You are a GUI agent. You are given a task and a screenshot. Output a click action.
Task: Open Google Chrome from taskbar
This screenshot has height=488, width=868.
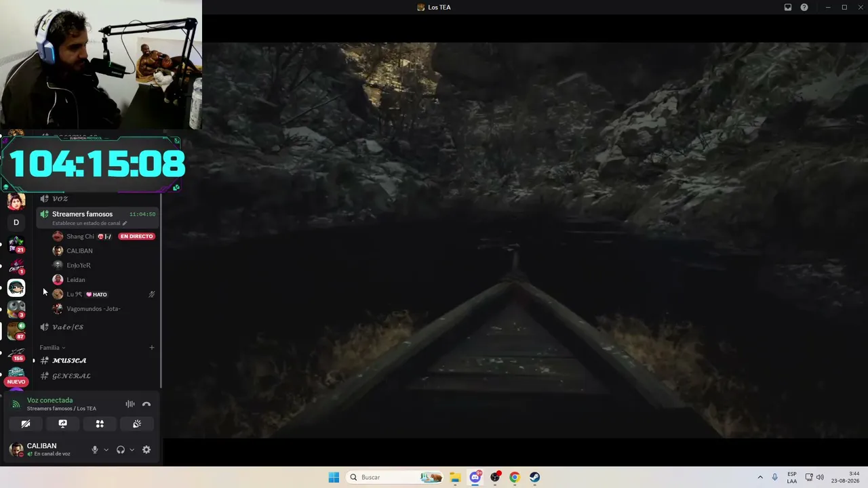click(515, 477)
